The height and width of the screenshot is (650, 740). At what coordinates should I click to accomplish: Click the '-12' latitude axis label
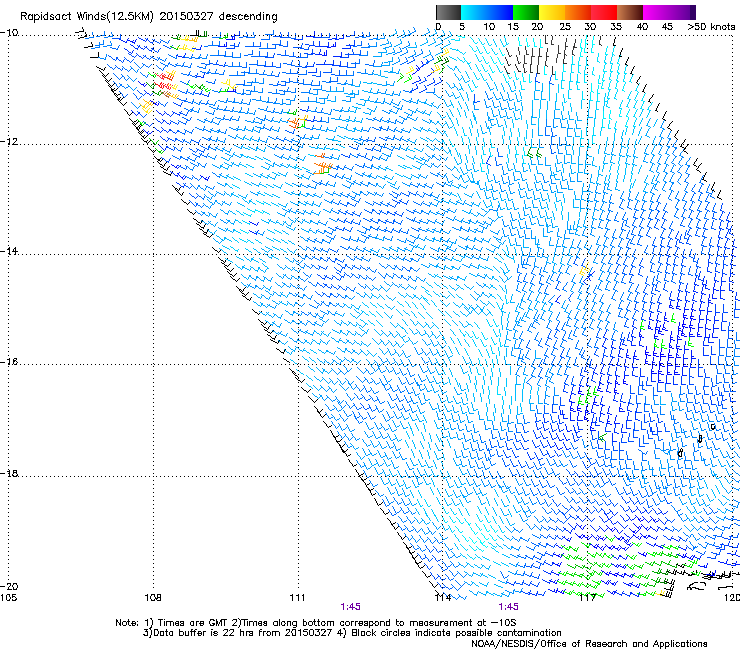pos(9,142)
